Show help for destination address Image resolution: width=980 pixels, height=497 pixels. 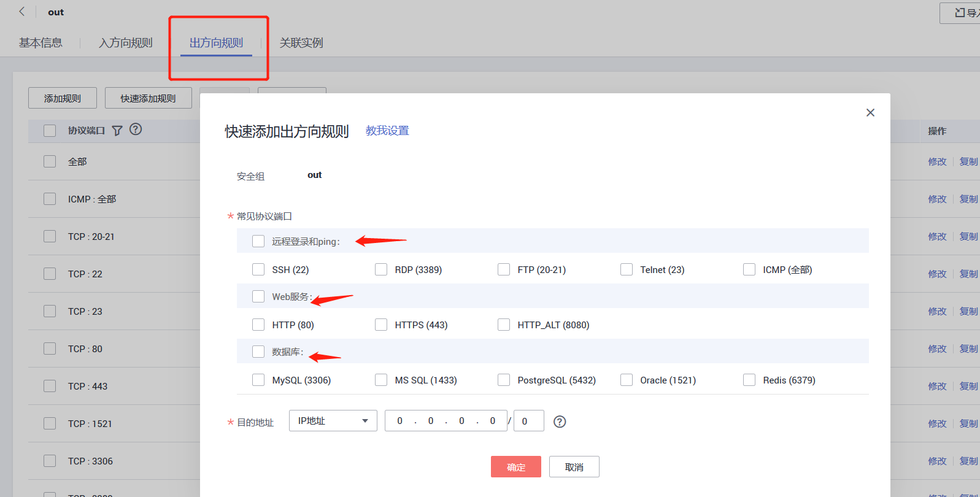pyautogui.click(x=560, y=422)
